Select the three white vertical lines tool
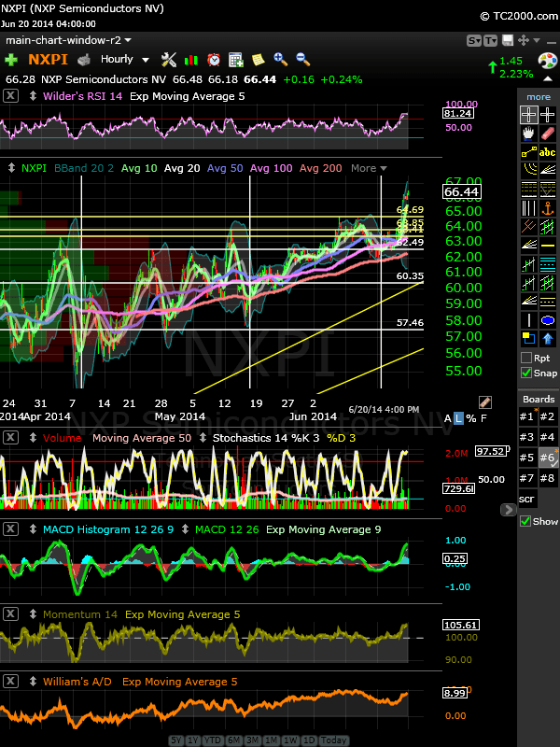560x747 pixels. tap(528, 208)
